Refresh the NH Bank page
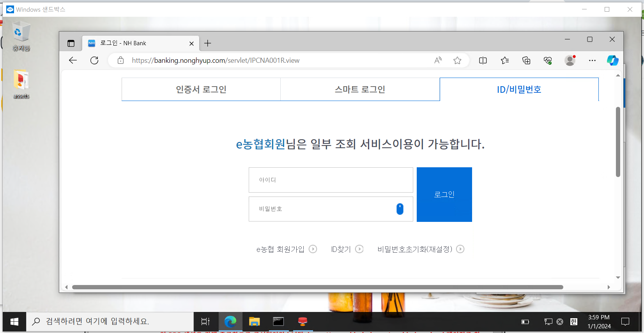644x333 pixels. [94, 60]
